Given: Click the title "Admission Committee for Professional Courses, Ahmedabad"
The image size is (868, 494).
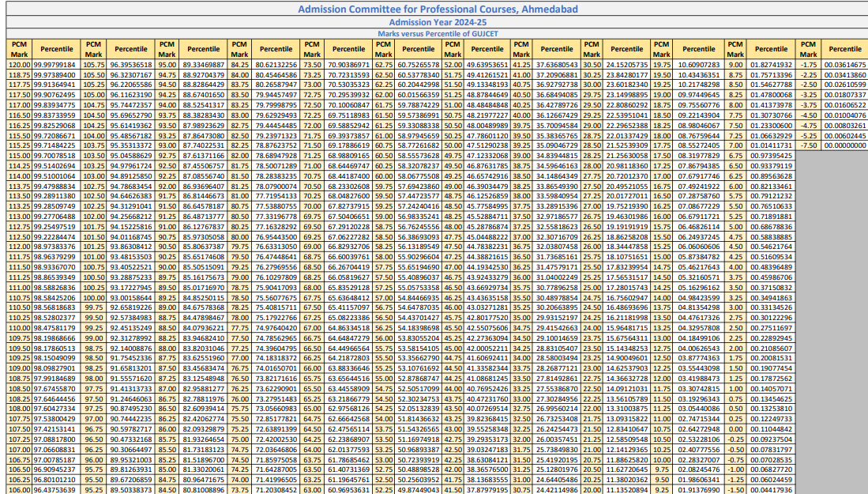Looking at the screenshot, I should click(438, 9).
